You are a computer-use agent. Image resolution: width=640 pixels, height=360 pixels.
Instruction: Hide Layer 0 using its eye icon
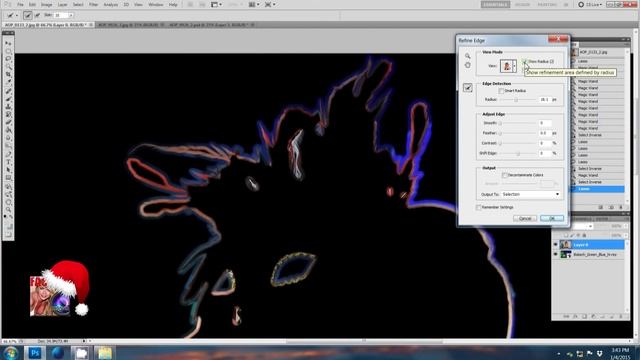click(x=556, y=244)
